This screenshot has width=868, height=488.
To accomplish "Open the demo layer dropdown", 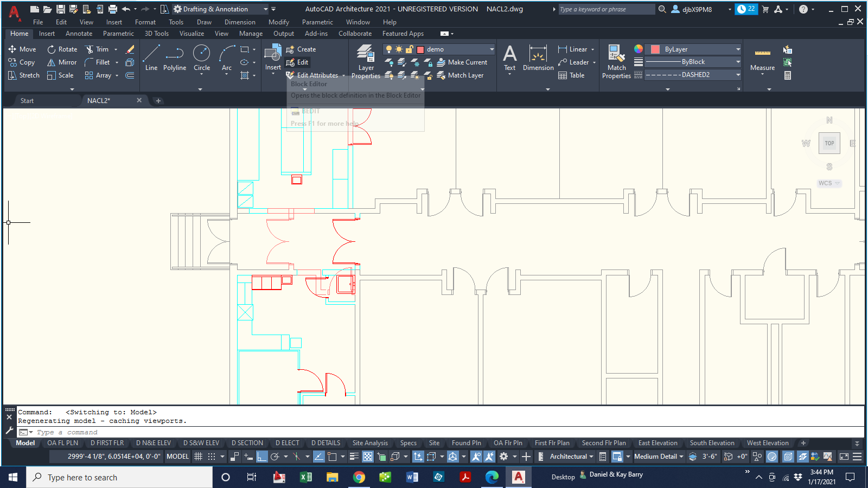I will click(491, 49).
